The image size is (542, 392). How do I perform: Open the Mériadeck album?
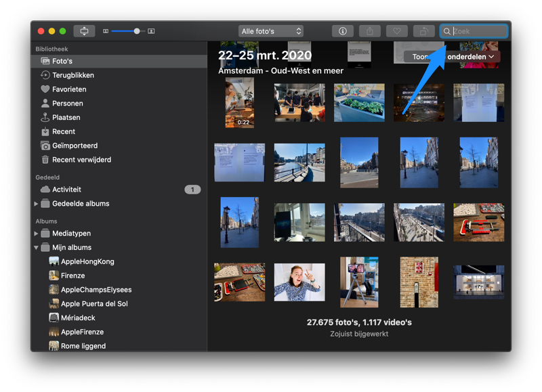(x=119, y=318)
